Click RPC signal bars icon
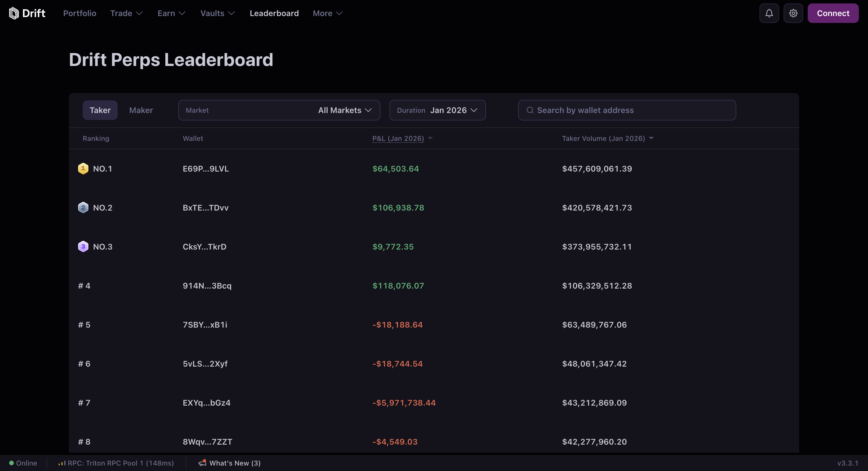Viewport: 868px width, 471px height. [x=62, y=463]
